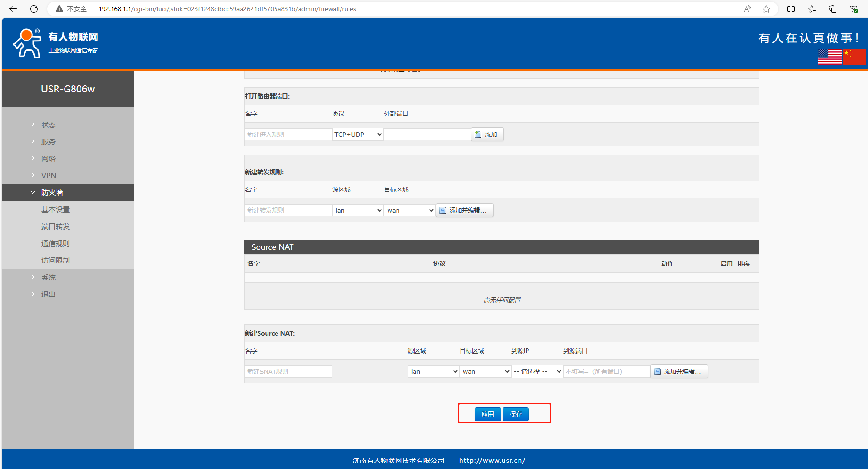Expand the 系统 sidebar menu
Viewport: 868px width, 469px height.
(x=48, y=277)
